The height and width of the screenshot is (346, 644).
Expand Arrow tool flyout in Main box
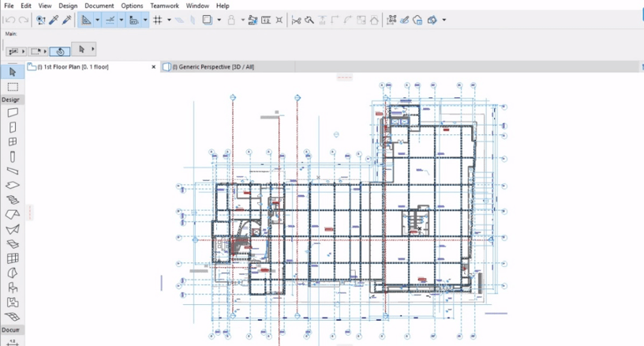tap(93, 49)
